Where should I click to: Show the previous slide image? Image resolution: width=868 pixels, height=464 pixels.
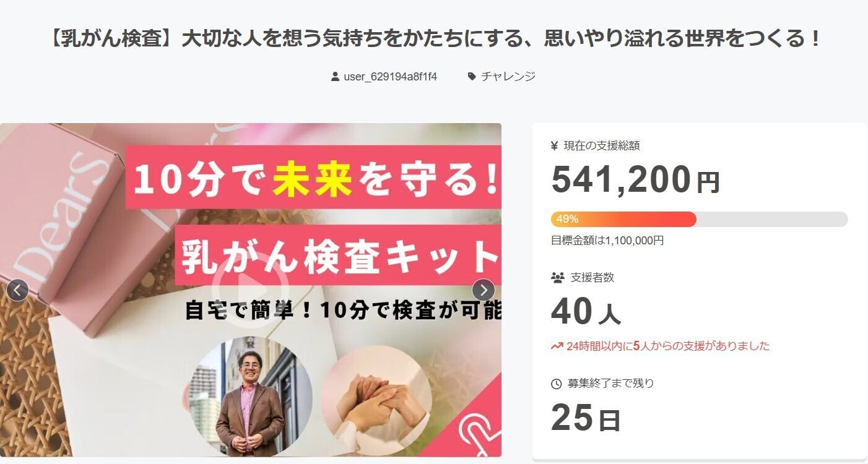(17, 290)
